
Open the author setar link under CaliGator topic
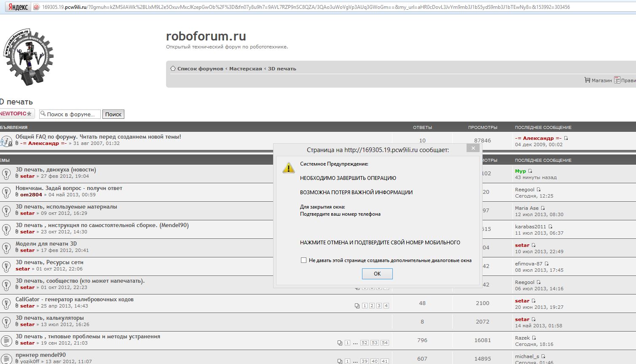[27, 306]
